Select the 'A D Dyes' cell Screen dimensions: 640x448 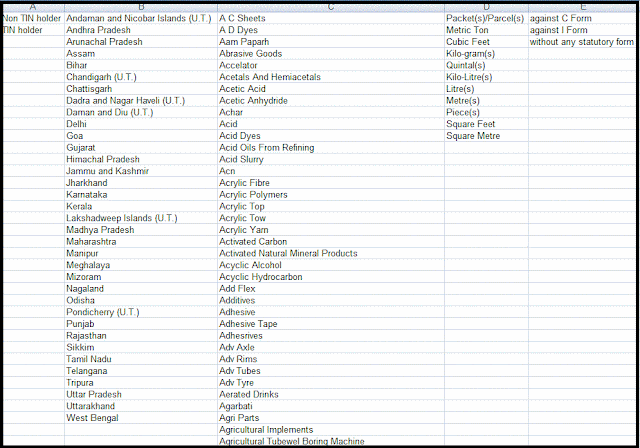pyautogui.click(x=331, y=30)
